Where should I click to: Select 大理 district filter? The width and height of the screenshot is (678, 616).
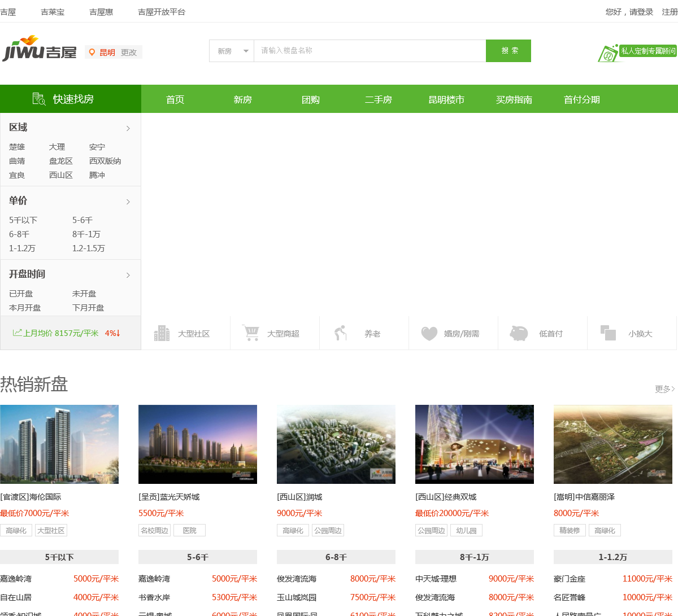[57, 147]
